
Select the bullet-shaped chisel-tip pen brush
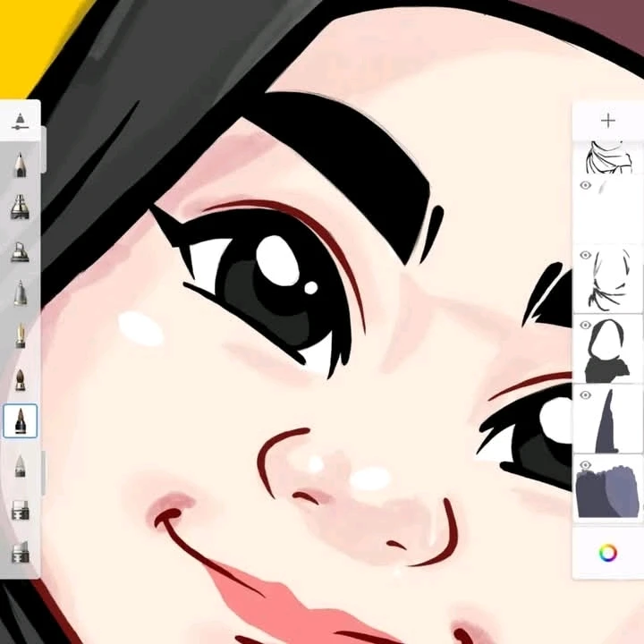(x=20, y=293)
